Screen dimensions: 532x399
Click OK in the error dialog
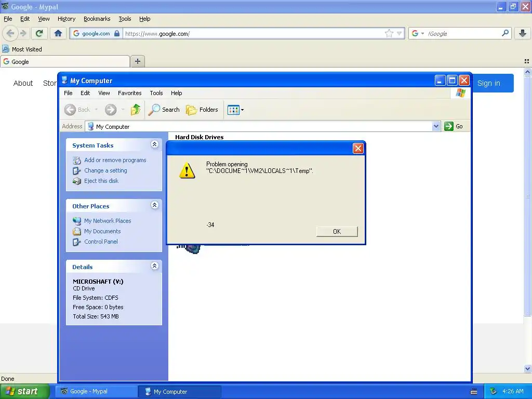pos(337,231)
